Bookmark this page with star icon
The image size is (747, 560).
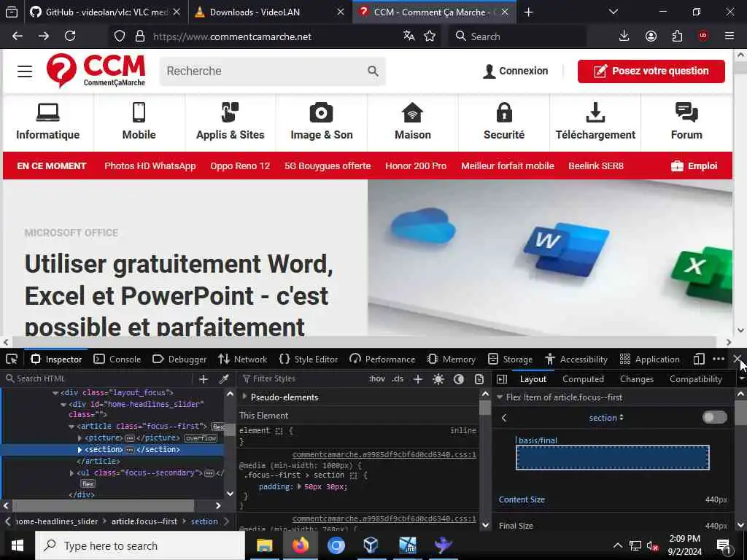430,36
